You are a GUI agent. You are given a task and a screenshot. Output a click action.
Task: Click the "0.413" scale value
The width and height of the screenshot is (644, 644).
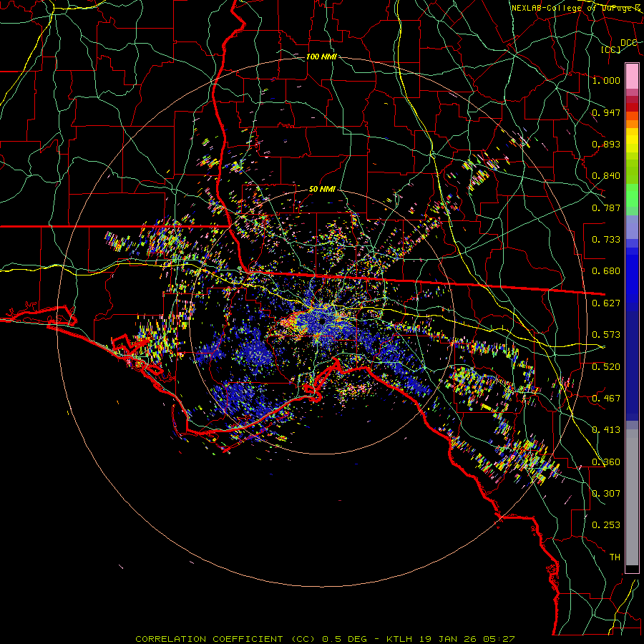pyautogui.click(x=606, y=430)
